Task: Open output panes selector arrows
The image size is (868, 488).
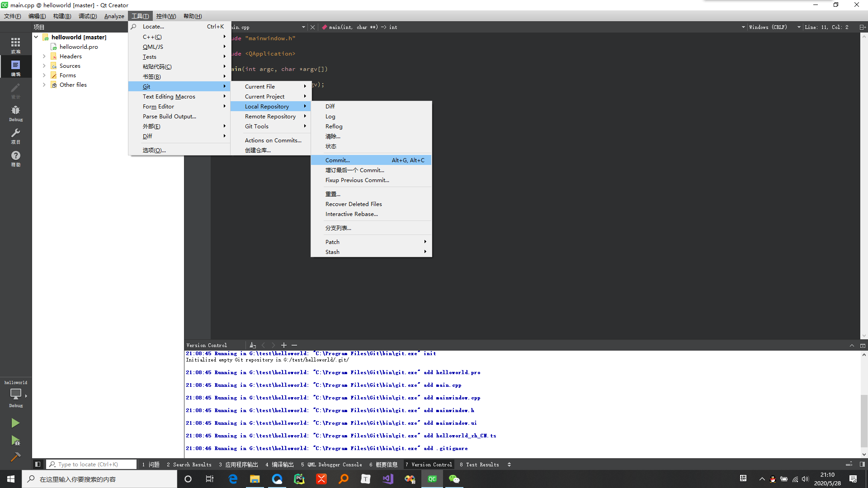Action: click(509, 465)
